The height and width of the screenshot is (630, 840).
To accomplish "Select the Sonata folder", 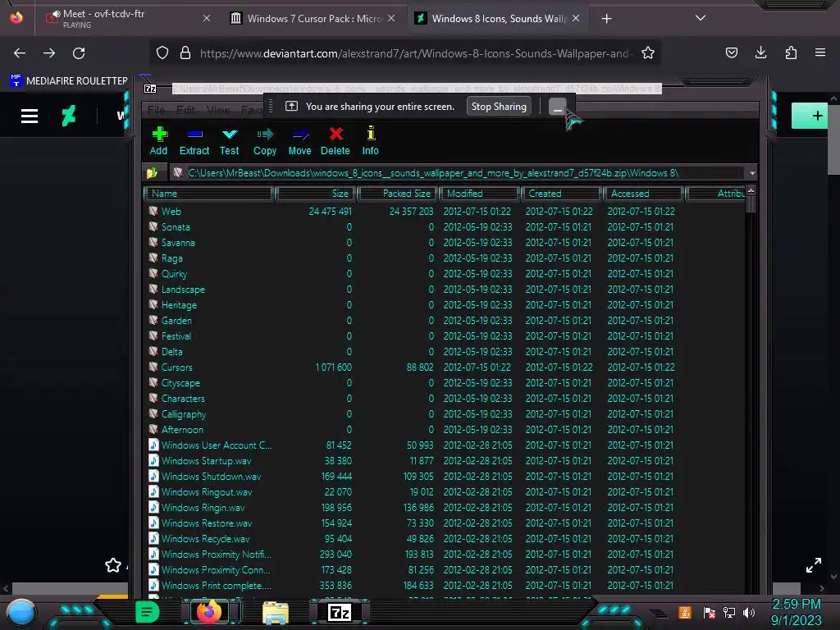I will (176, 227).
